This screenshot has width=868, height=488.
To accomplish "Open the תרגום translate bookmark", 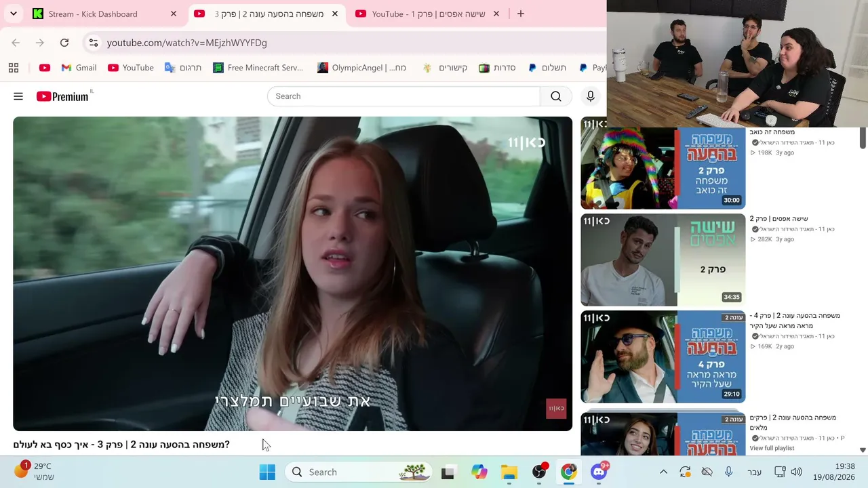I will 183,68.
